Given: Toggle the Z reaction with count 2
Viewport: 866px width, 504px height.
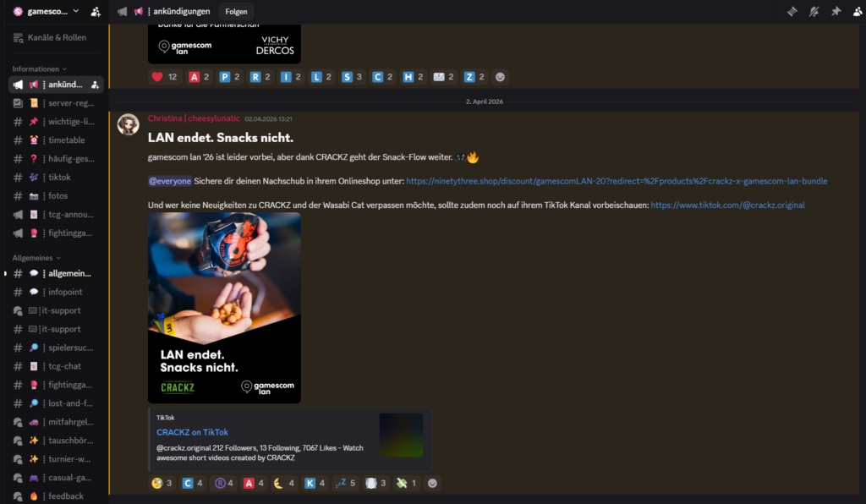Looking at the screenshot, I should pos(474,77).
